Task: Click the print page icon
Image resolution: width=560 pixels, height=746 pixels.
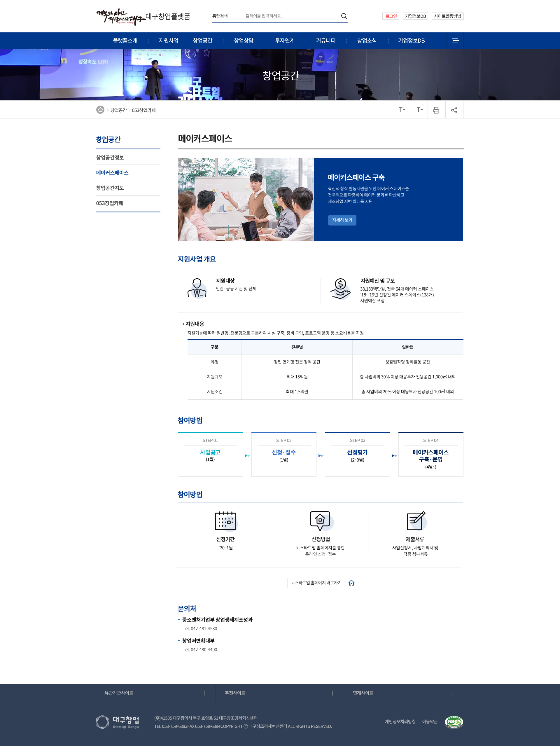Action: (x=436, y=110)
